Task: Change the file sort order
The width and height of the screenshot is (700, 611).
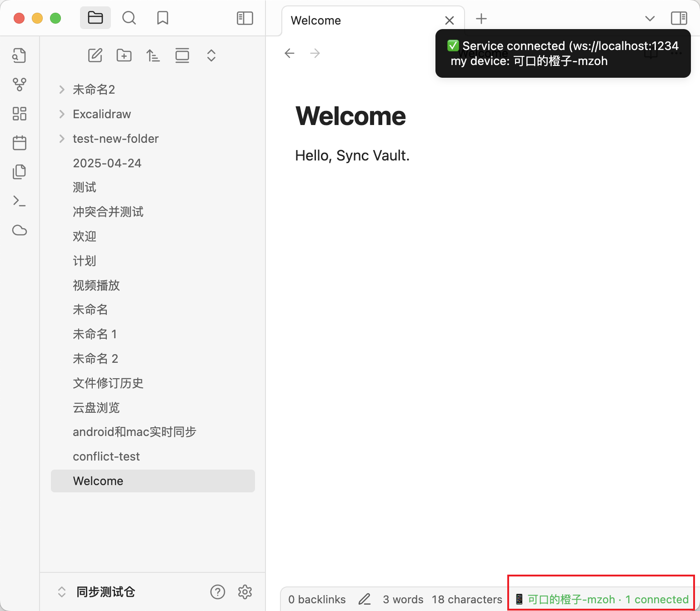Action: coord(153,55)
